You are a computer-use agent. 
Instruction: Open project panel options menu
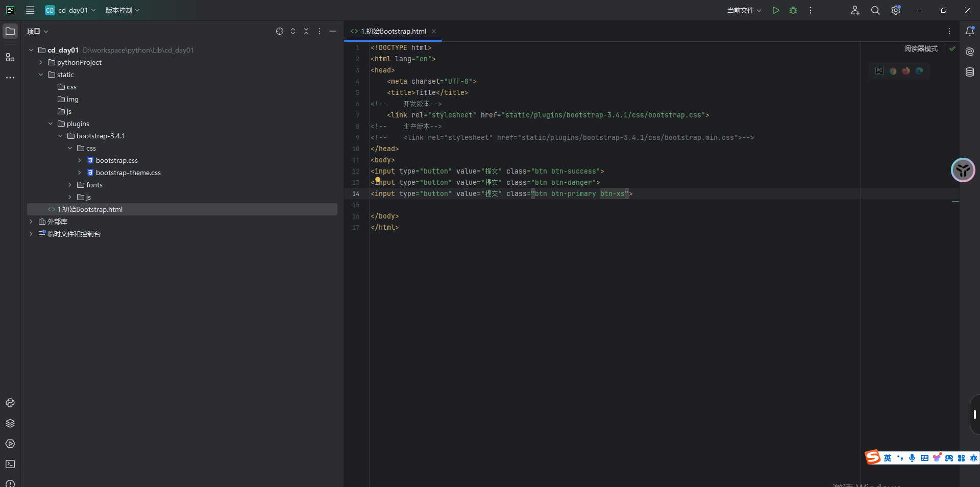point(320,31)
